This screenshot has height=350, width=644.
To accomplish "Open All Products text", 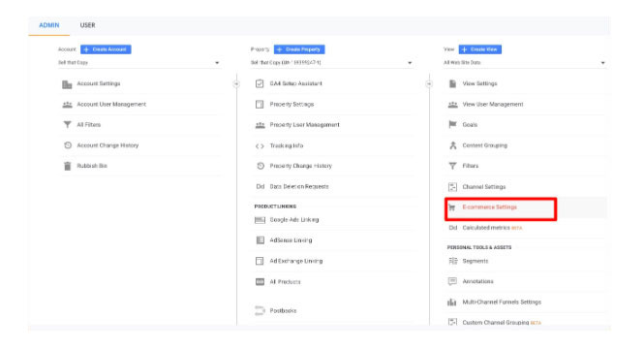I will coord(285,282).
